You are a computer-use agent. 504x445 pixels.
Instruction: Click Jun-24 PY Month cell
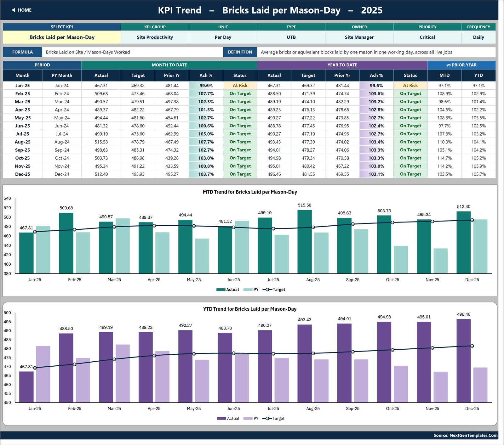[62, 126]
